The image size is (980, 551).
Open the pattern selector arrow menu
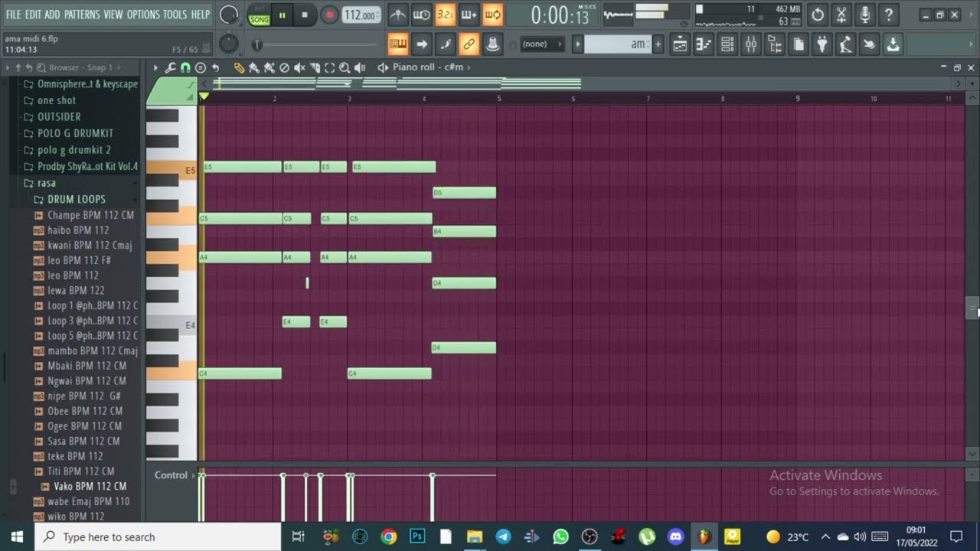578,44
